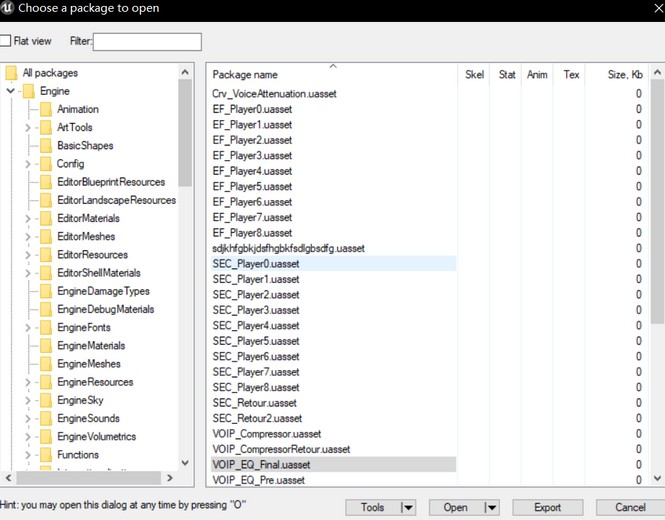Click the package list vertical scrollbar
Viewport: 665px width, 520px height.
click(657, 200)
